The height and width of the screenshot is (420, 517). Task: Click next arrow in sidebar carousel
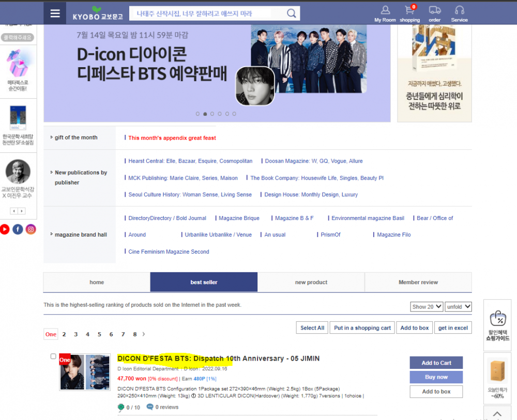tap(22, 211)
